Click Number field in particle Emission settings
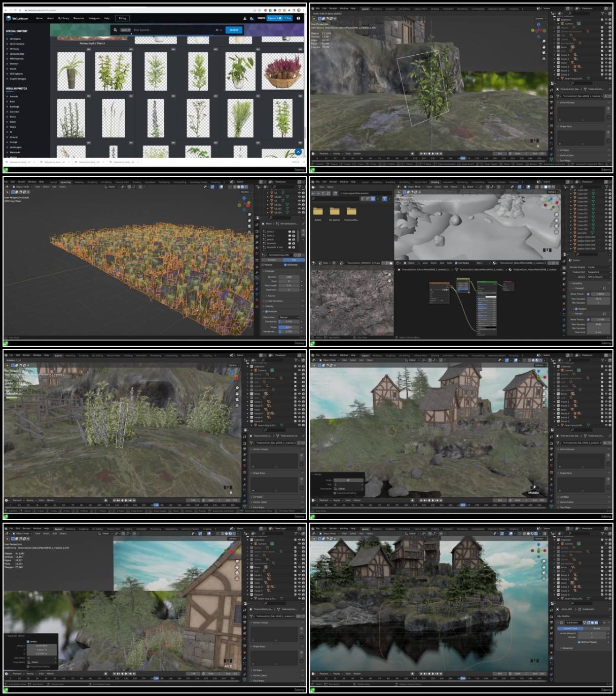The image size is (616, 696). click(288, 277)
